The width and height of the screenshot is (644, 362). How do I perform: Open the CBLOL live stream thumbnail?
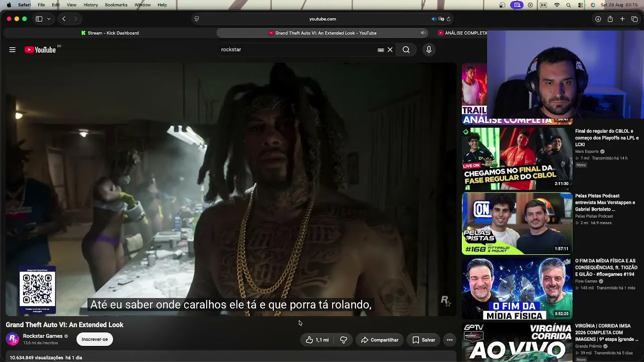(x=517, y=159)
